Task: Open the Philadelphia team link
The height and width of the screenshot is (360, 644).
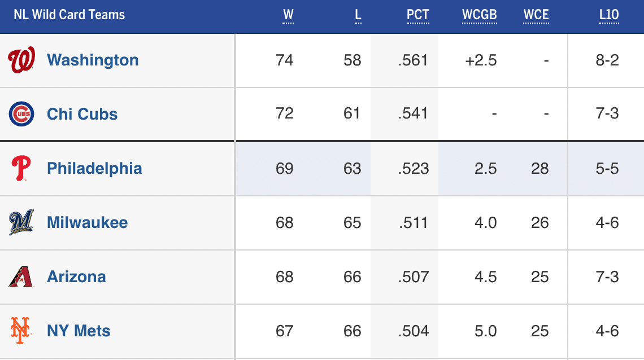Action: pos(94,168)
